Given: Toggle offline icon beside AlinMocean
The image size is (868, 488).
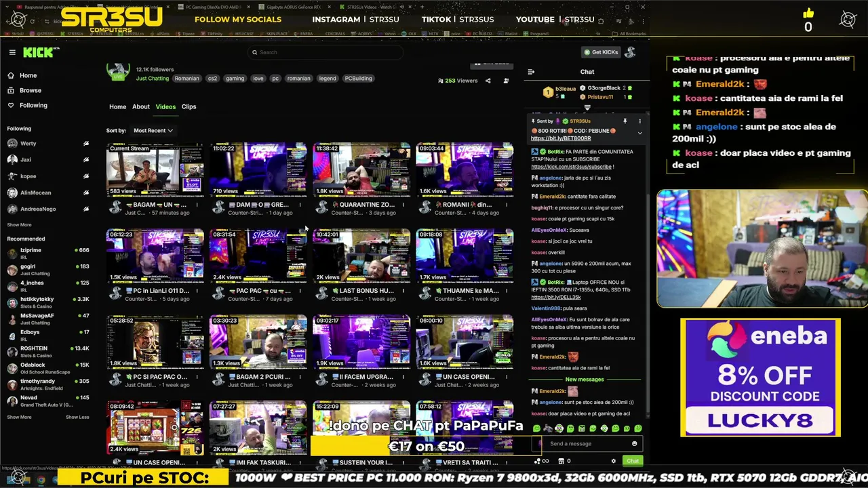Looking at the screenshot, I should [x=86, y=192].
